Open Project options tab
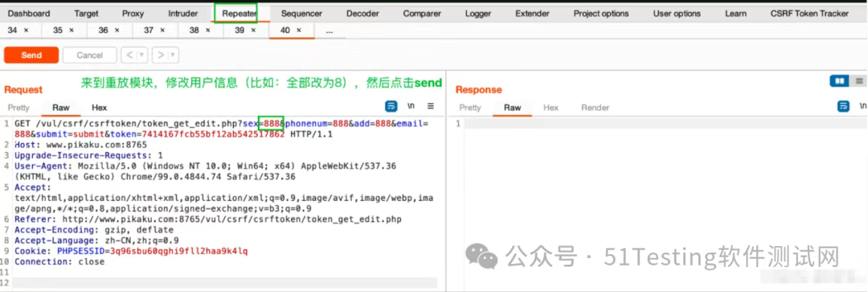The image size is (868, 292). 601,14
